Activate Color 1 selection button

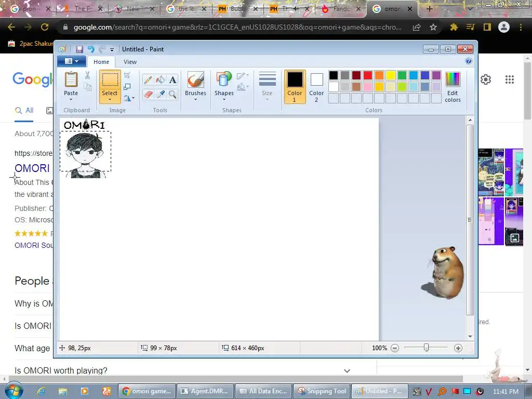coord(295,87)
